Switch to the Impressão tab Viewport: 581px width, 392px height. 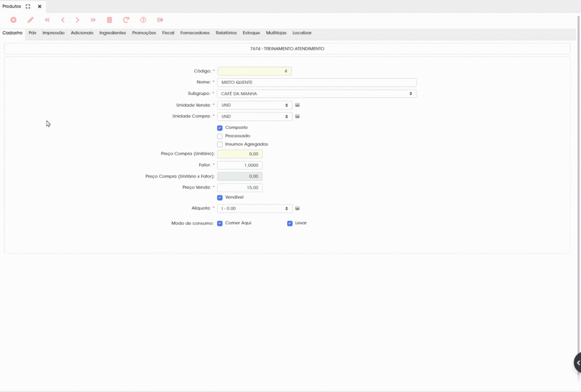pos(53,33)
